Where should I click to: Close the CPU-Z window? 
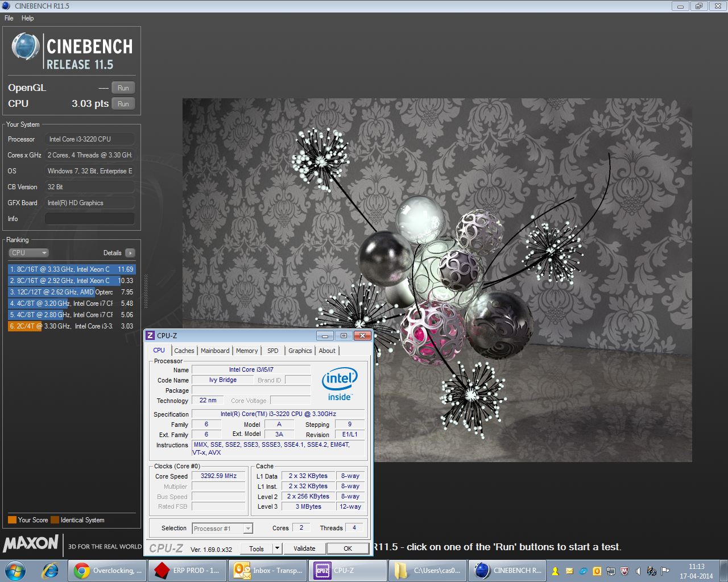click(362, 336)
